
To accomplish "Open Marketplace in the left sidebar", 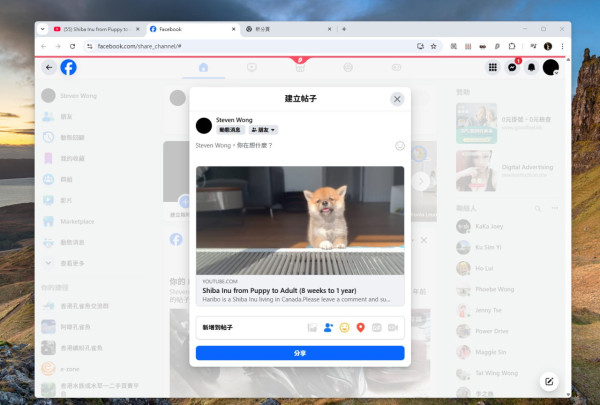I will point(77,221).
